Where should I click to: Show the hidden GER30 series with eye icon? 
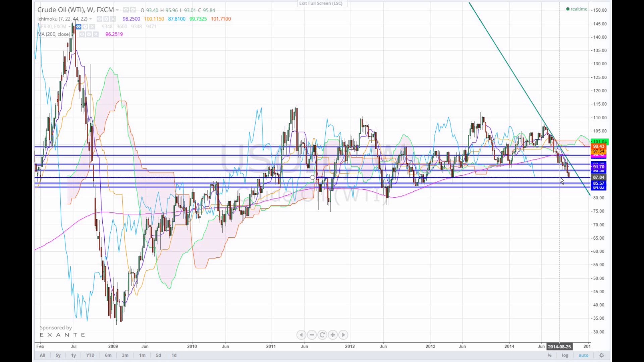[x=78, y=26]
